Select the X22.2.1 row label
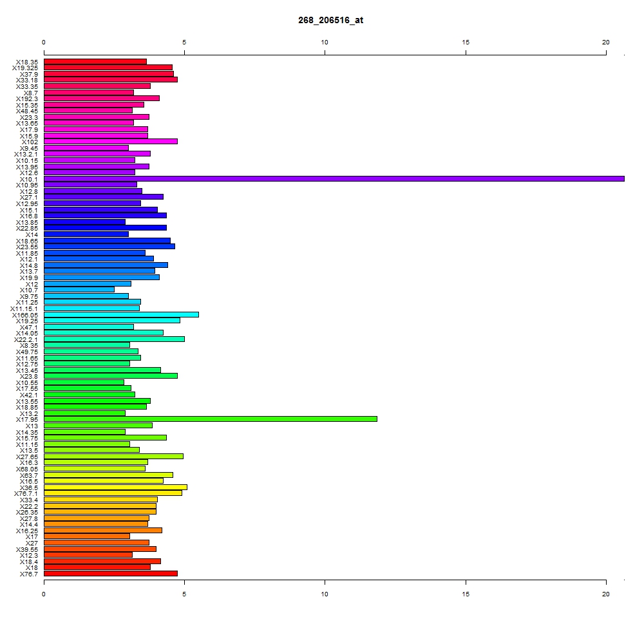 pos(26,339)
